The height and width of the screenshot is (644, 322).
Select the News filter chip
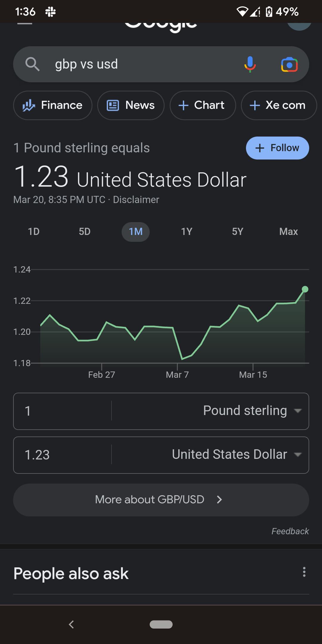[131, 105]
